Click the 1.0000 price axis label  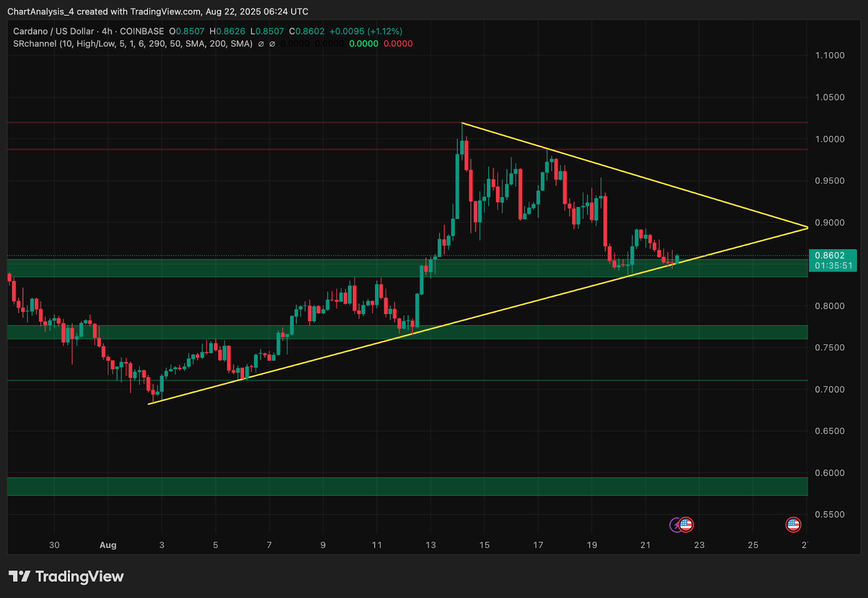[829, 139]
